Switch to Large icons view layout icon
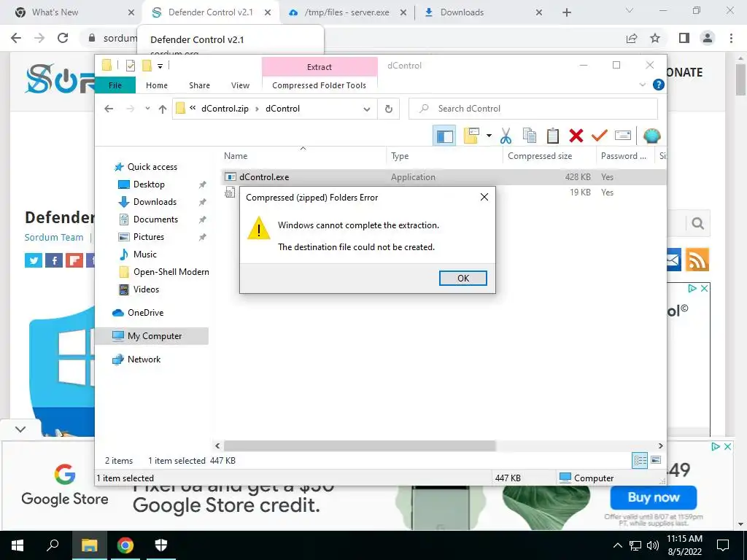The width and height of the screenshot is (747, 560). (656, 460)
